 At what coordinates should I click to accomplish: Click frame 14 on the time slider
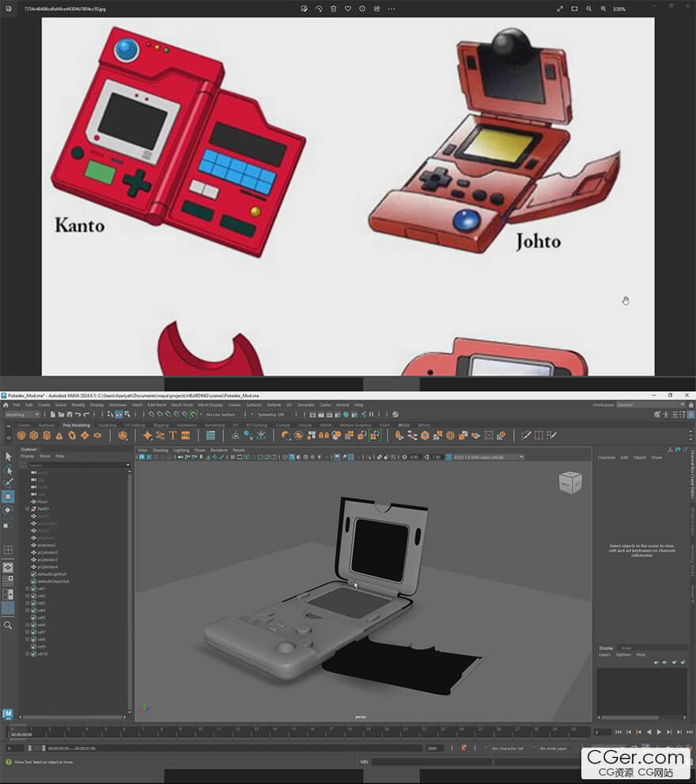(274, 732)
